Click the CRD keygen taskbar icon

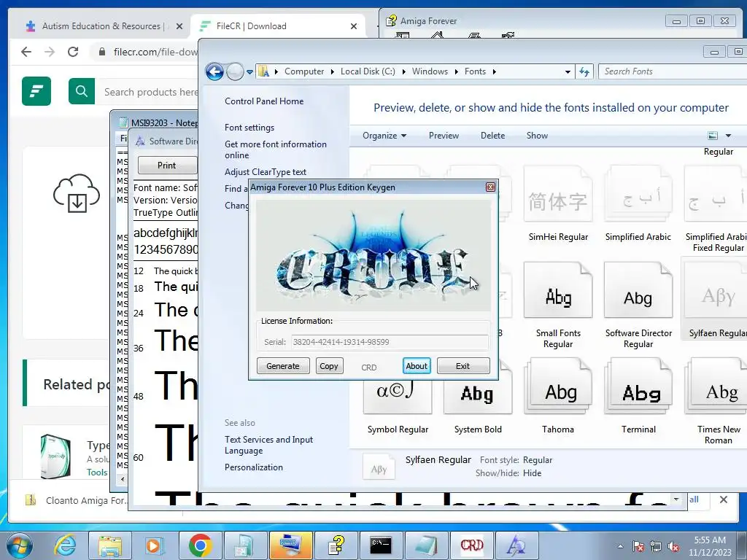click(472, 545)
